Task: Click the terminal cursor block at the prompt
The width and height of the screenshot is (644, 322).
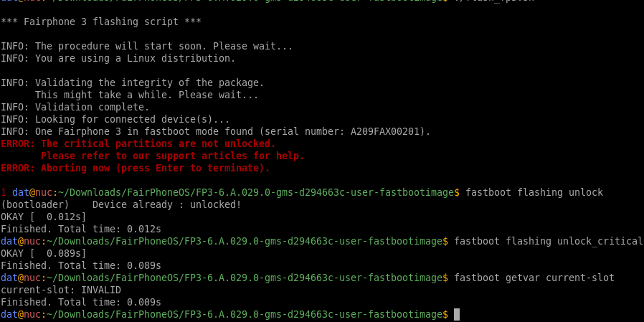Action: 457,315
